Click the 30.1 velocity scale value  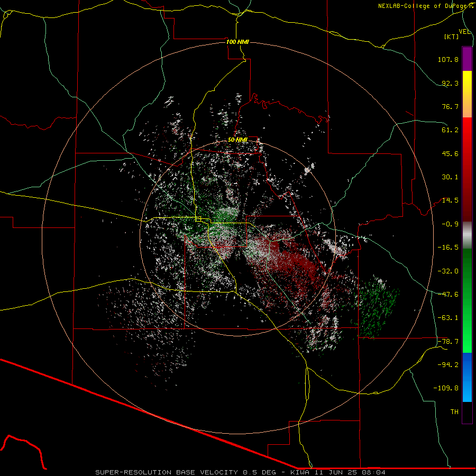click(450, 177)
